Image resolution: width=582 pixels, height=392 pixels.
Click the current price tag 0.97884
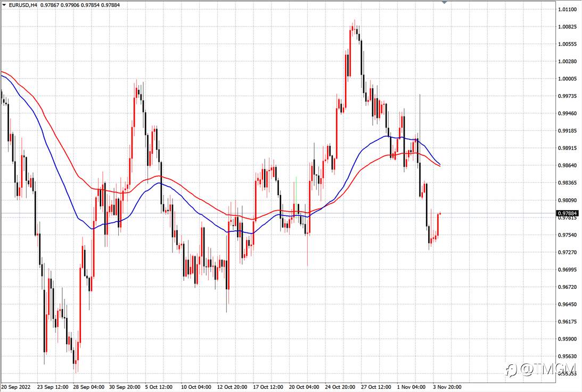(568, 213)
